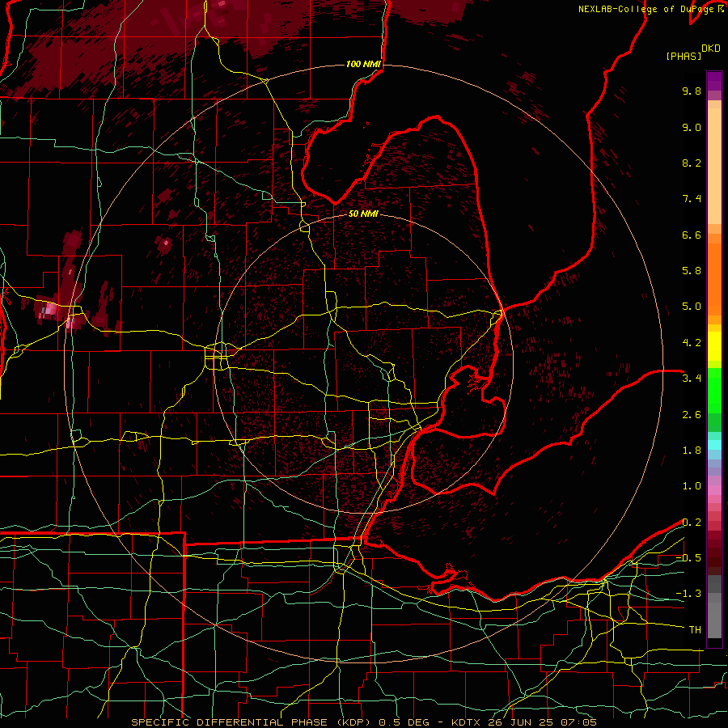
Task: Select the 4.2 scale label
Action: tap(692, 343)
